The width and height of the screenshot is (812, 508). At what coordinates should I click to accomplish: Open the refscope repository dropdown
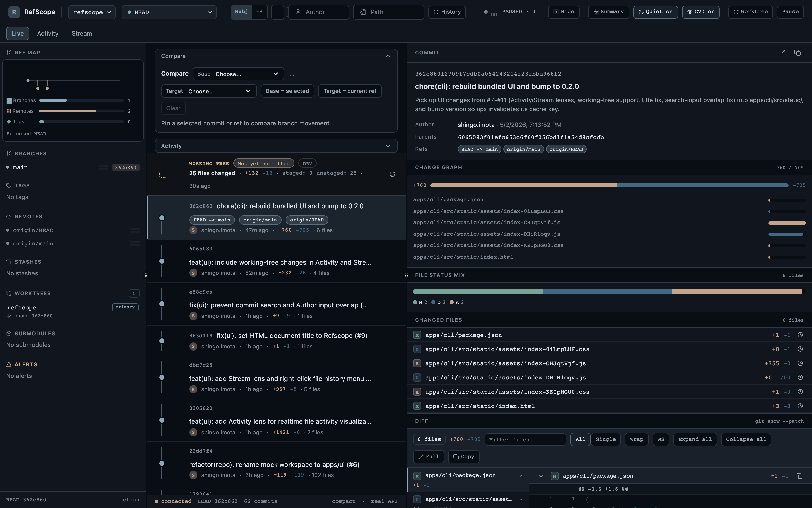click(92, 12)
